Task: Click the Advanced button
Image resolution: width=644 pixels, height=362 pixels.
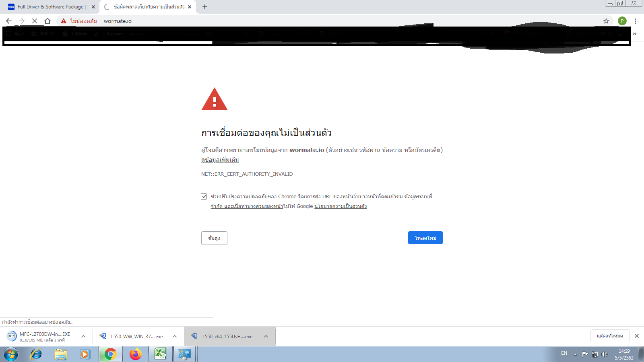Action: click(214, 238)
